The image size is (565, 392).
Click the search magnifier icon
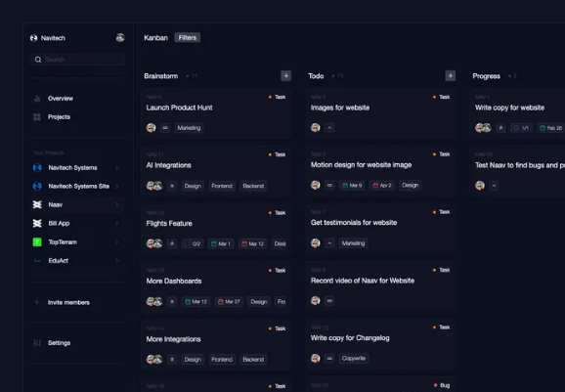point(38,60)
